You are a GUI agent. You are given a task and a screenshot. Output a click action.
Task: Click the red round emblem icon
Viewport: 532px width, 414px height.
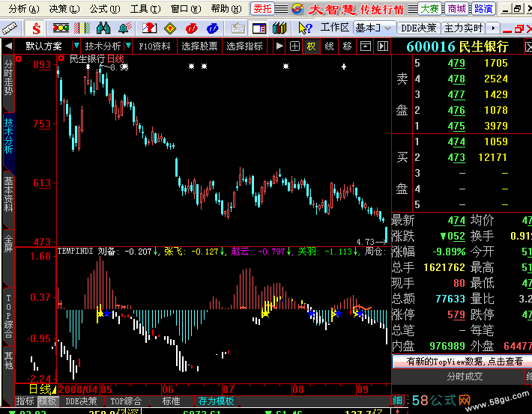click(191, 28)
